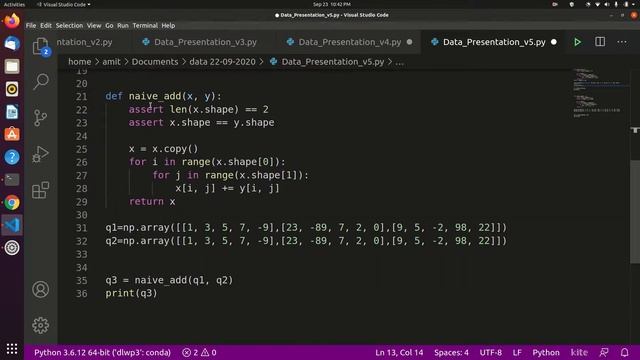
Task: Open the Selection menu
Action: 69,25
